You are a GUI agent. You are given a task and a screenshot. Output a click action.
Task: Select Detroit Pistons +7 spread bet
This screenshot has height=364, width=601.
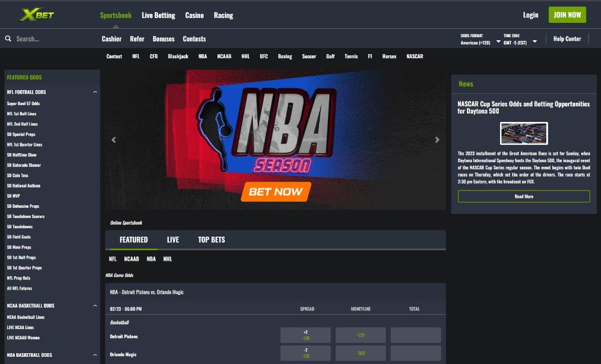pos(305,335)
